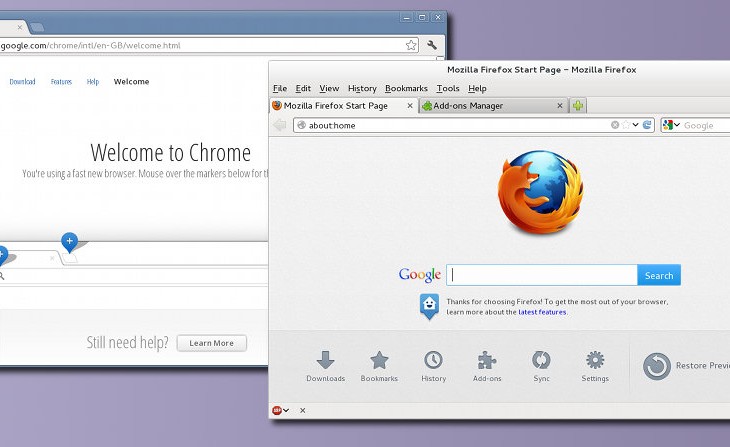
Task: Expand the Adblock Plus dropdown arrow
Action: click(x=286, y=410)
